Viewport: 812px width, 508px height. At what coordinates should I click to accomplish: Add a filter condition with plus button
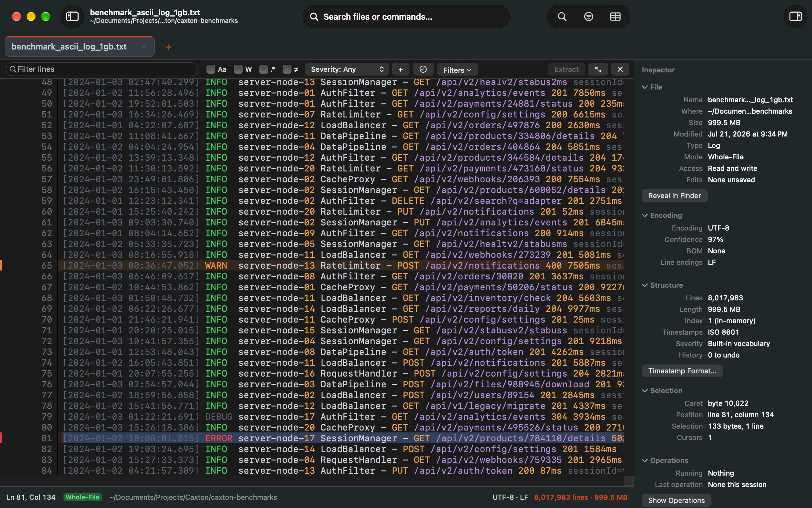[401, 70]
